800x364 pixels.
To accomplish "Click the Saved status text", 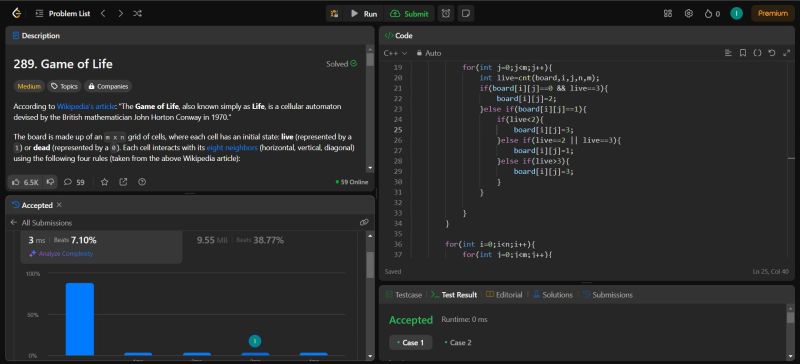I will 393,272.
